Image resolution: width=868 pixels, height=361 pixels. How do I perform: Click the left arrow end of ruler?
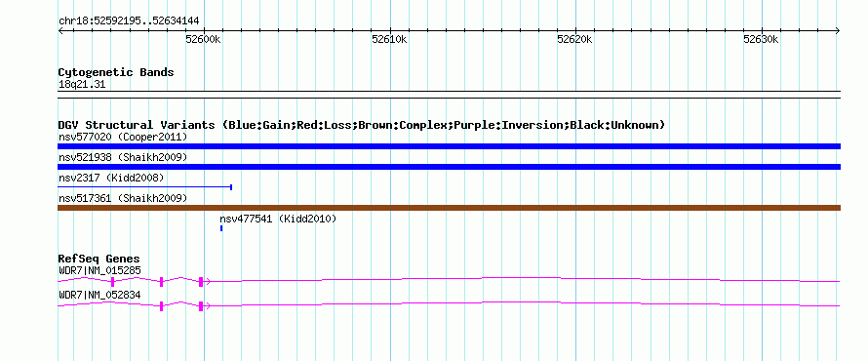(60, 31)
